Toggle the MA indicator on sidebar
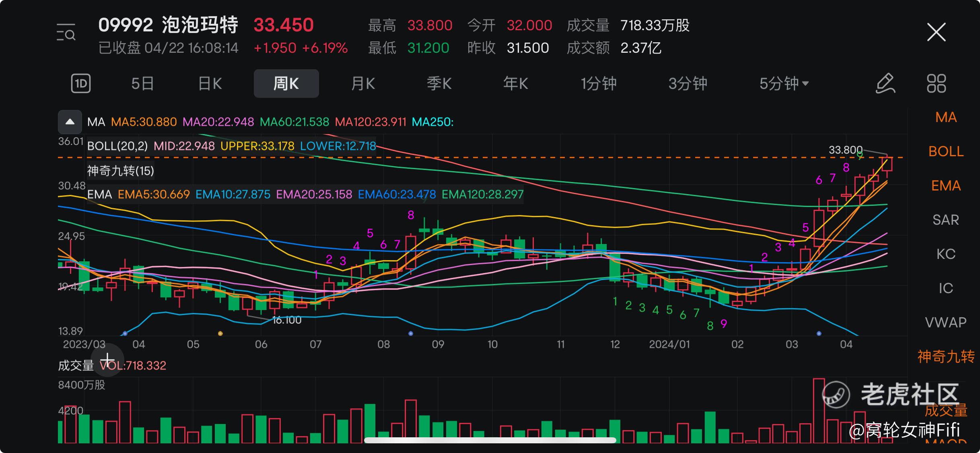 946,117
